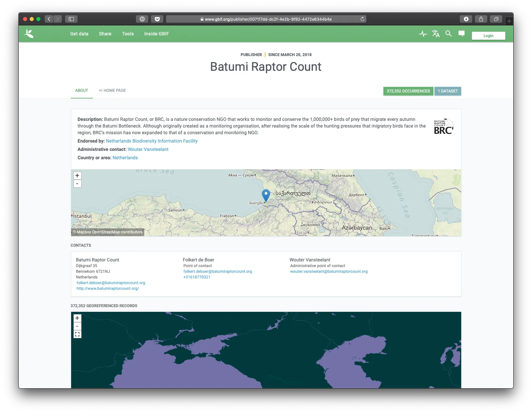Email folkert.deboer under Folkert de Boer
This screenshot has height=413, width=532.
pos(218,271)
